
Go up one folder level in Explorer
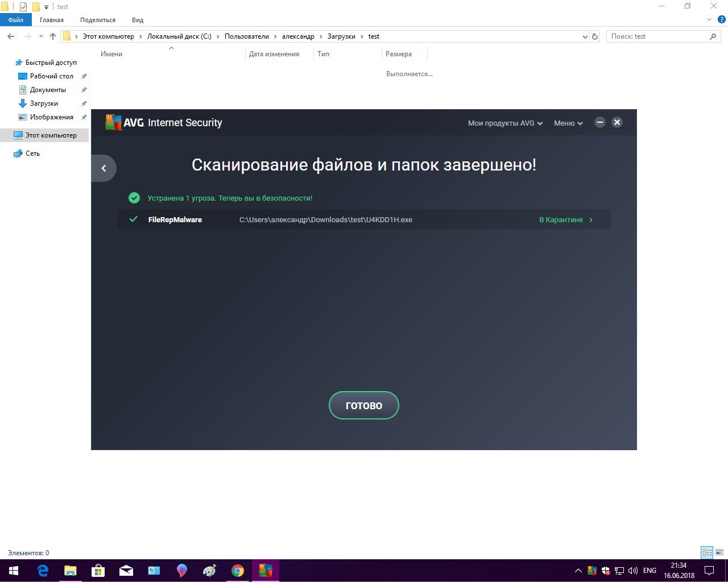click(53, 36)
